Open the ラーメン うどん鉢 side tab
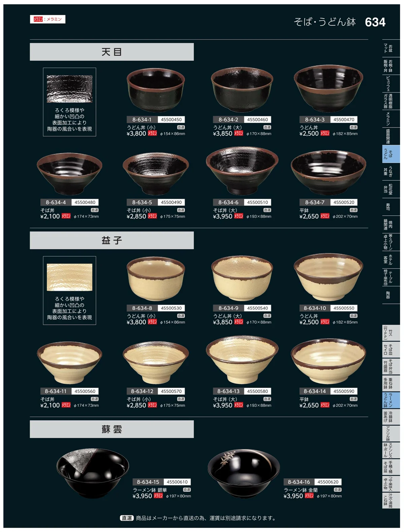 (391, 400)
